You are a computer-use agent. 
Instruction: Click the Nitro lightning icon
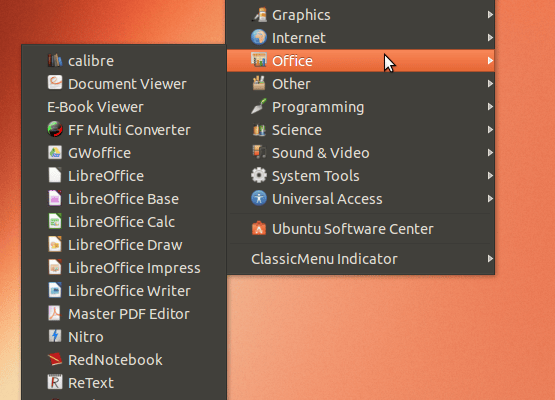tap(55, 336)
